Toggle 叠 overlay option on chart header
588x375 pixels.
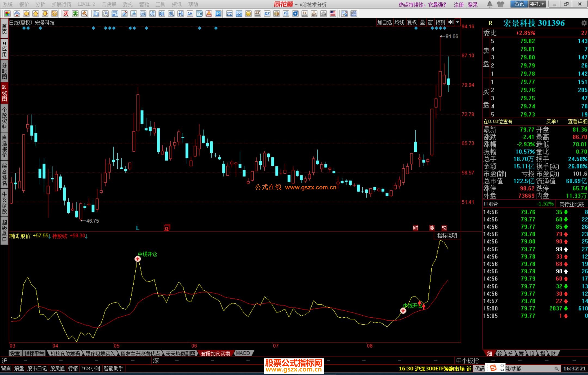coord(422,22)
